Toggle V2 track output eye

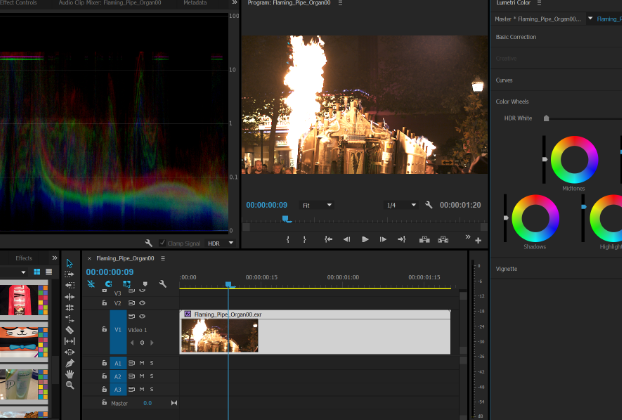(142, 303)
